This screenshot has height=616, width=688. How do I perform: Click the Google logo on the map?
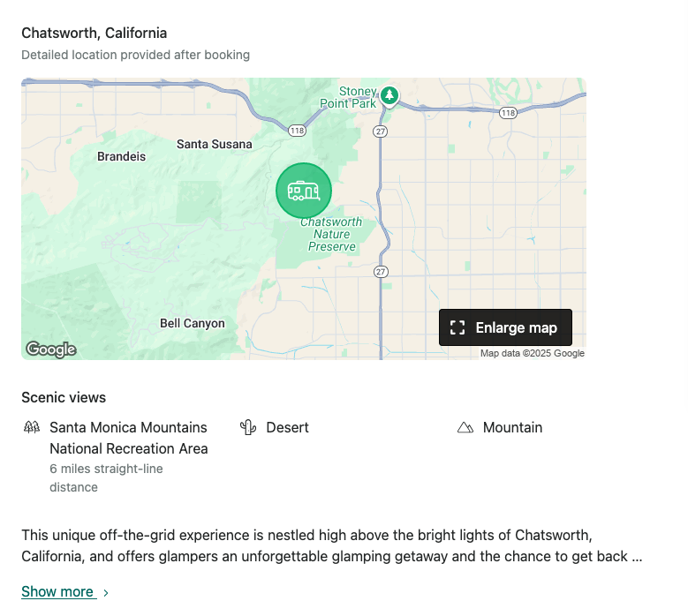click(x=50, y=349)
